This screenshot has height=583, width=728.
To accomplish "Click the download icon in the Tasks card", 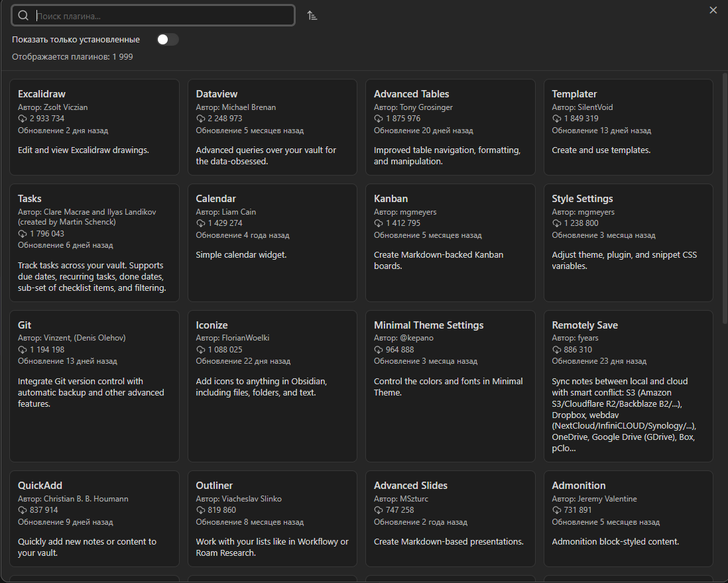I will pos(23,234).
